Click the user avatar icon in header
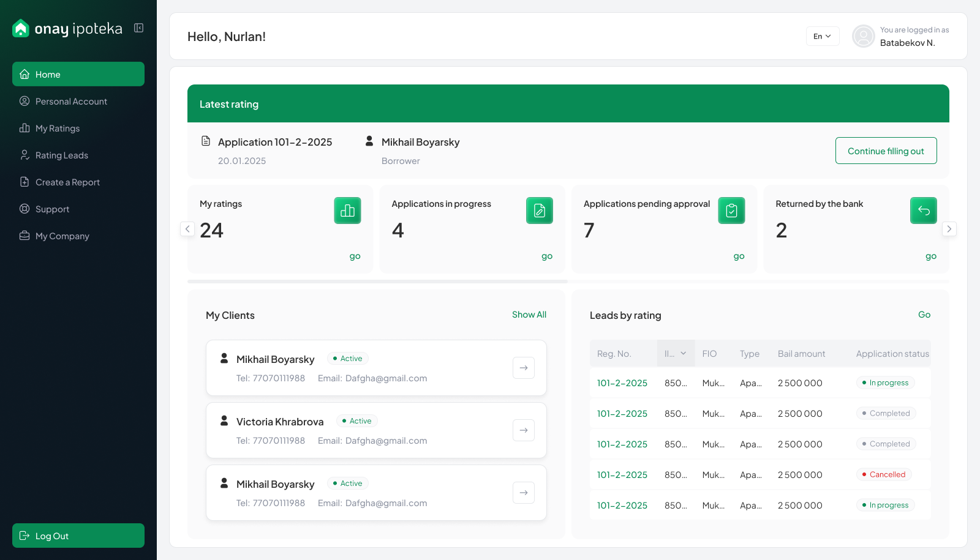 [x=863, y=36]
